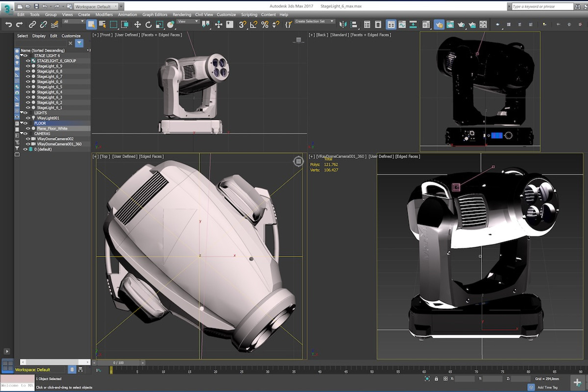This screenshot has width=588, height=392.
Task: Click the Undo arrow in main toolbar
Action: pyautogui.click(x=8, y=24)
